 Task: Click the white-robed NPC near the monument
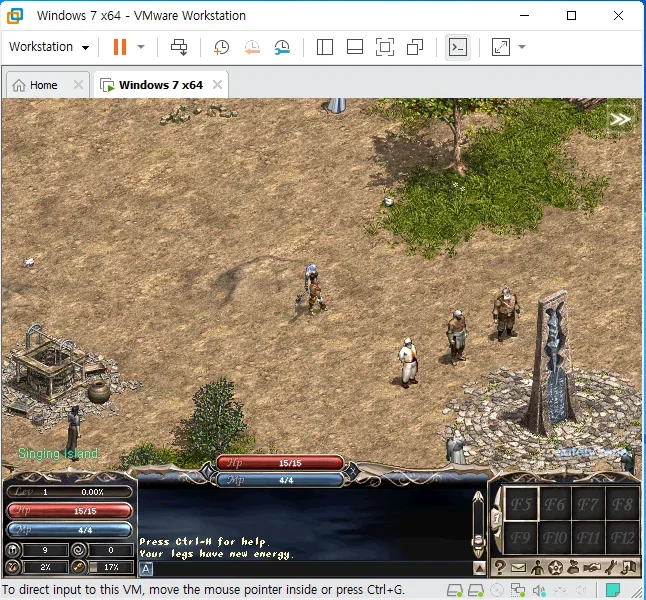(408, 363)
